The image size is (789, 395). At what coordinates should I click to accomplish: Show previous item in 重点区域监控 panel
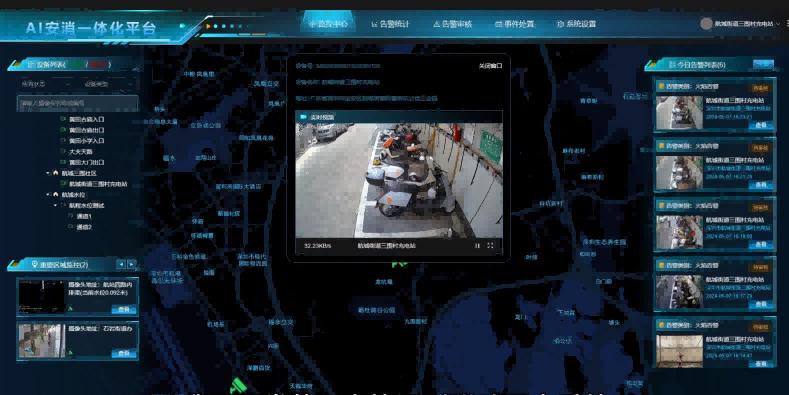coord(121,264)
